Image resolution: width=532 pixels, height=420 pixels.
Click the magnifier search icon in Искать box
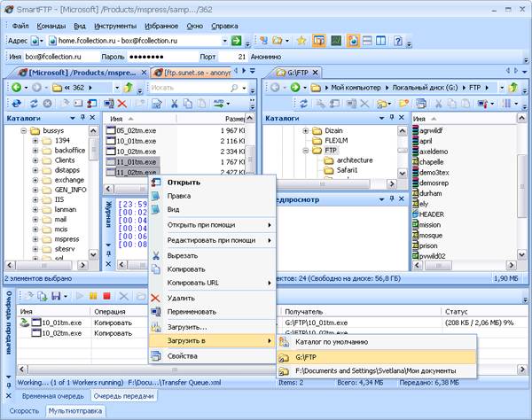234,88
